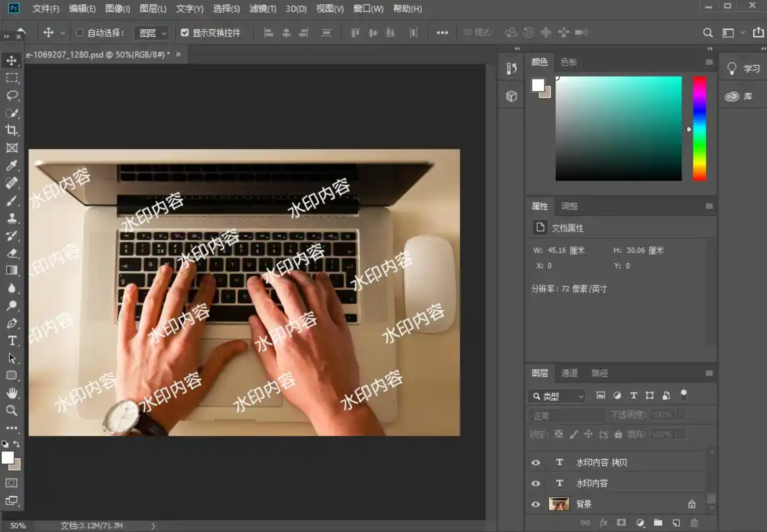This screenshot has height=532, width=767.
Task: Select the Hand tool
Action: pos(12,393)
